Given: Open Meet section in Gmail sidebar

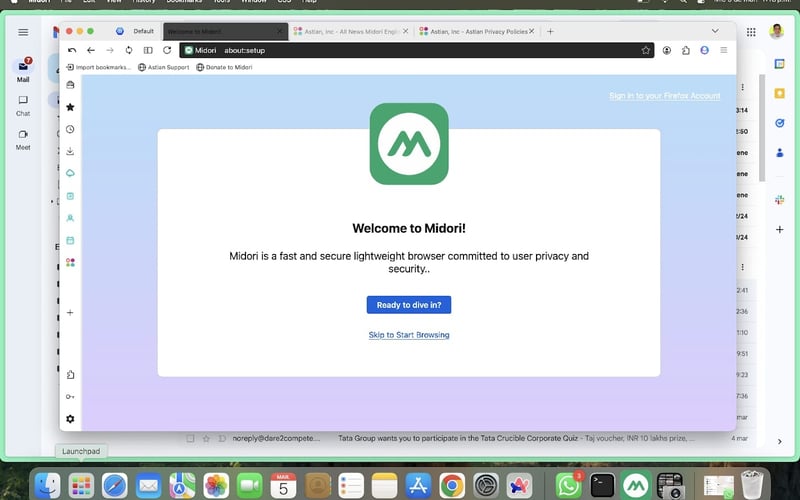Looking at the screenshot, I should [x=23, y=140].
